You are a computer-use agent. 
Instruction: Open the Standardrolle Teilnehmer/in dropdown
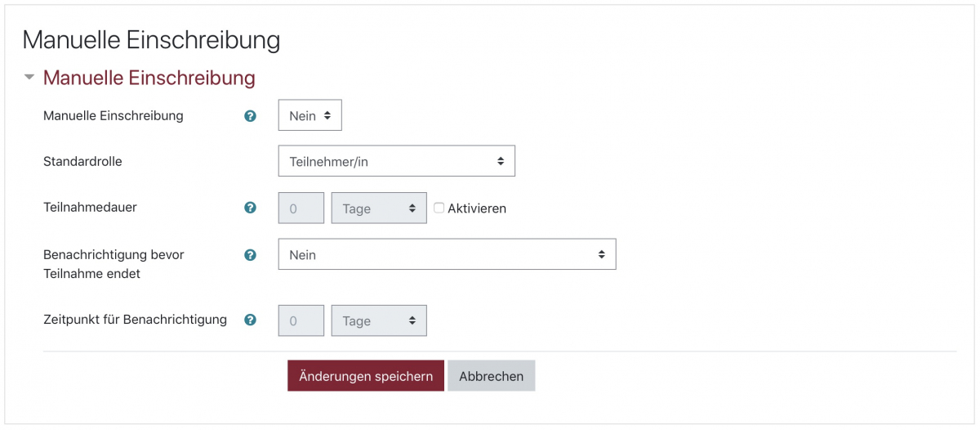[x=396, y=162]
